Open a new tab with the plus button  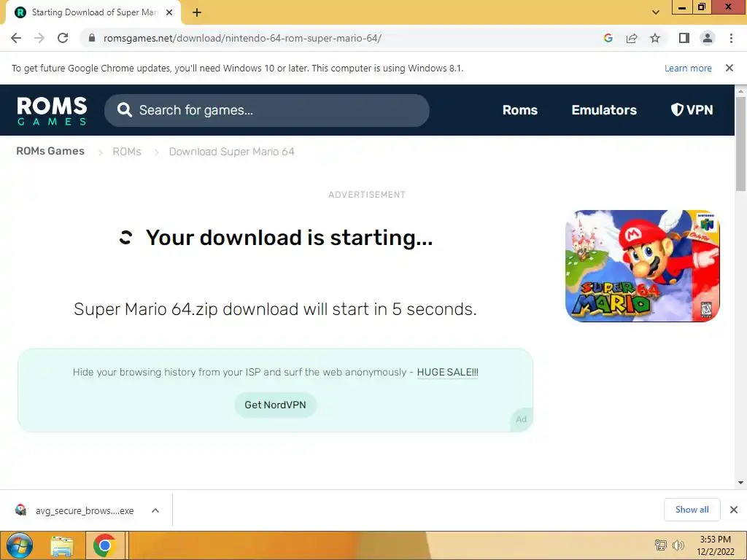coord(197,13)
